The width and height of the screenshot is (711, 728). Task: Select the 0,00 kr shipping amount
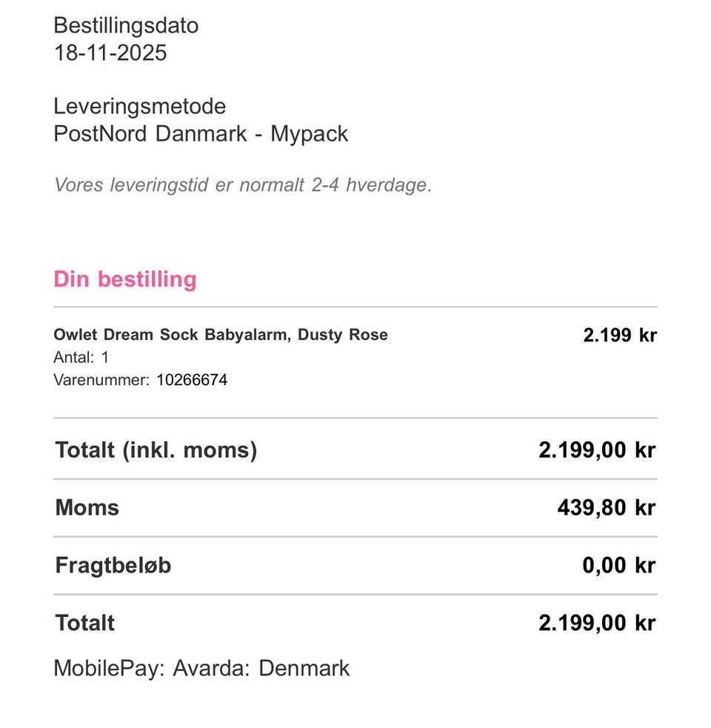point(618,565)
